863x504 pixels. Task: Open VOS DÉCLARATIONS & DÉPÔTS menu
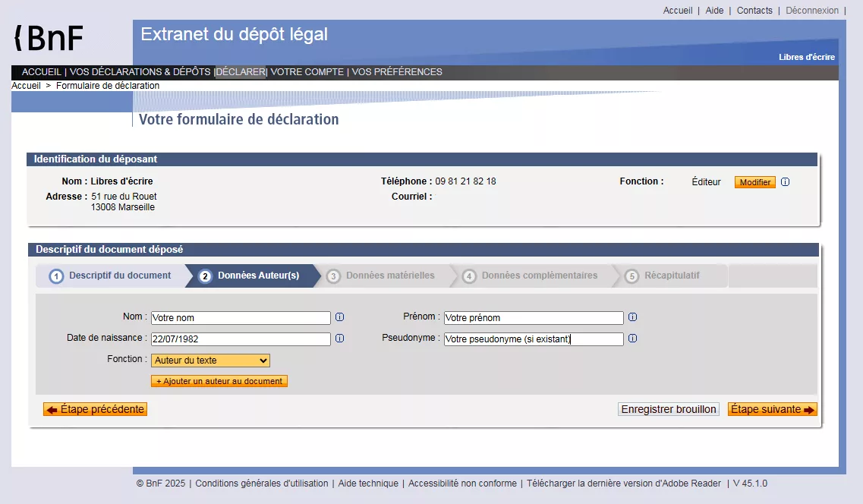[140, 72]
